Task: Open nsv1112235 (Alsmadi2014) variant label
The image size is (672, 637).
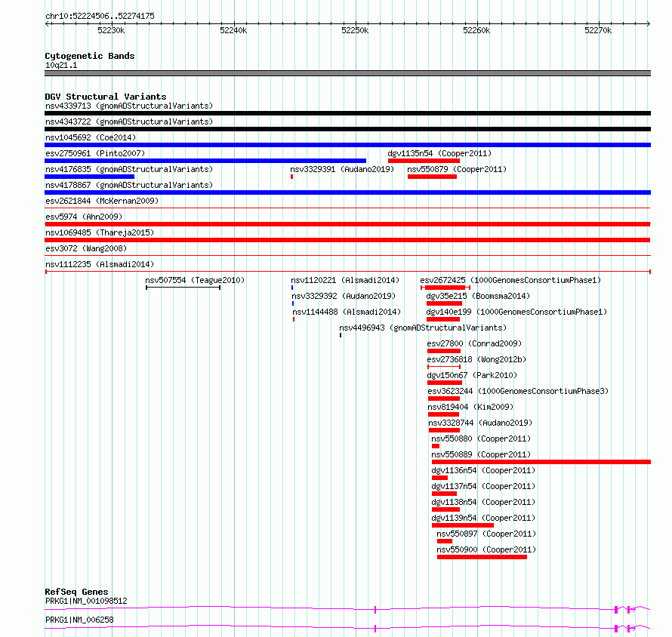Action: 100,264
